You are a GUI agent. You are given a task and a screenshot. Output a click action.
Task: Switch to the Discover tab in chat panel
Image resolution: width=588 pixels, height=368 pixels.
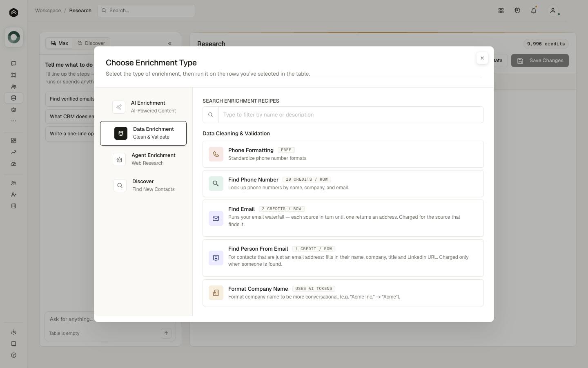pos(91,43)
